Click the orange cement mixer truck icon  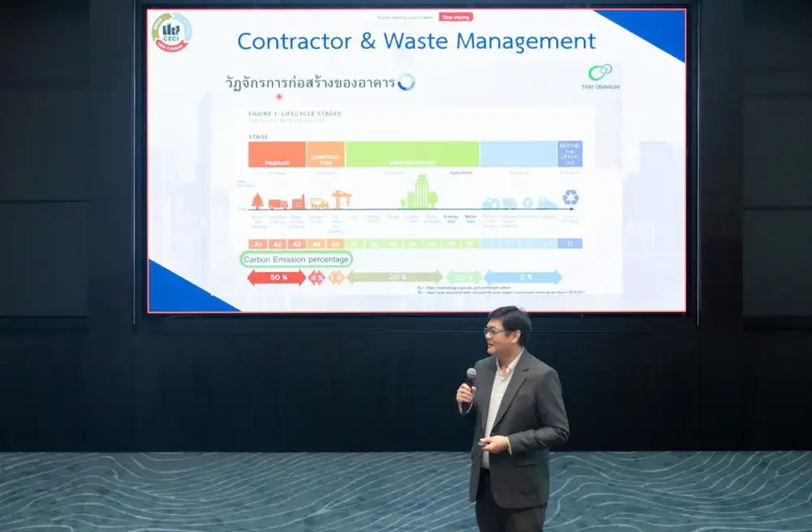319,203
